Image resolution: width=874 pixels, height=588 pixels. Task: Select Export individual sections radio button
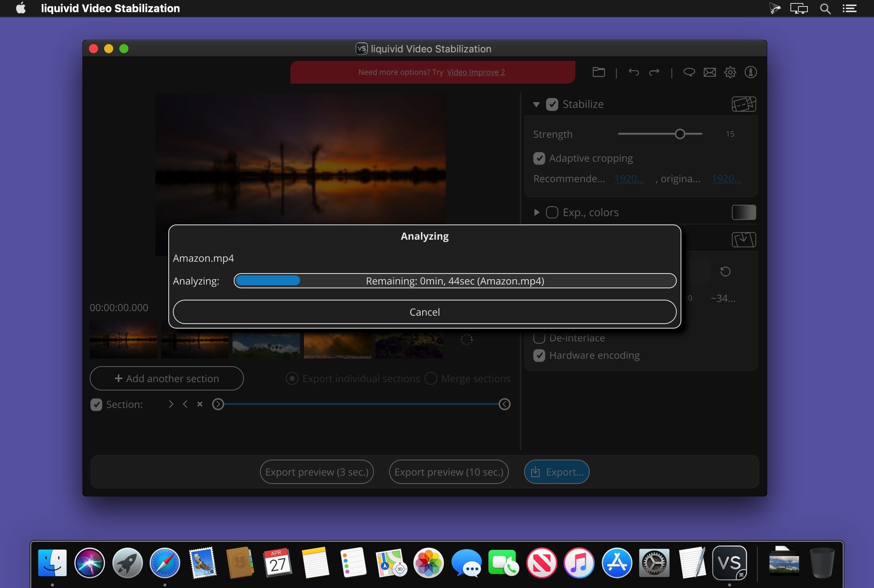coord(292,378)
